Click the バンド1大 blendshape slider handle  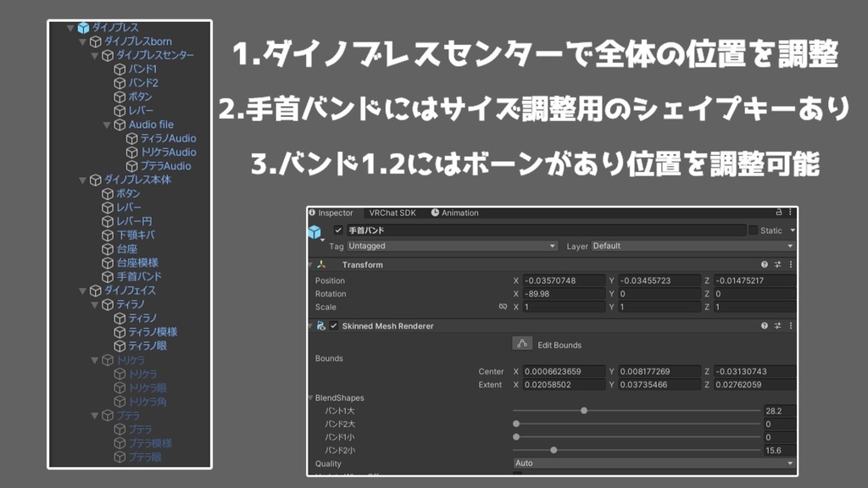point(585,410)
